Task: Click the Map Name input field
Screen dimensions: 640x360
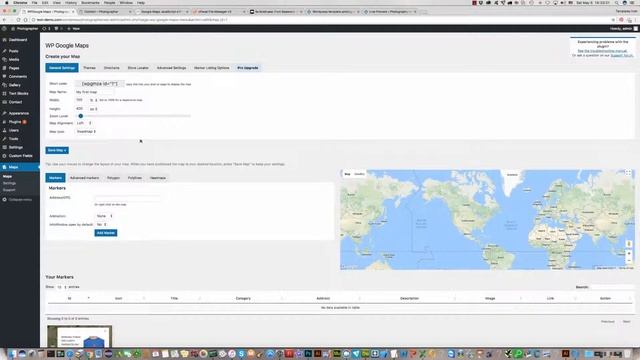Action: [94, 92]
